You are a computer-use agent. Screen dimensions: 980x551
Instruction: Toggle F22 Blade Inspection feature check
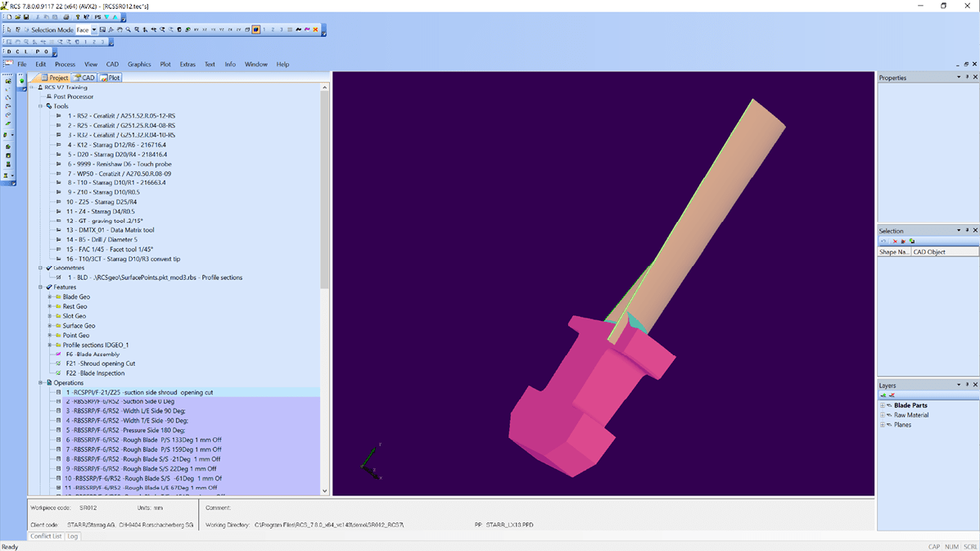click(x=58, y=373)
